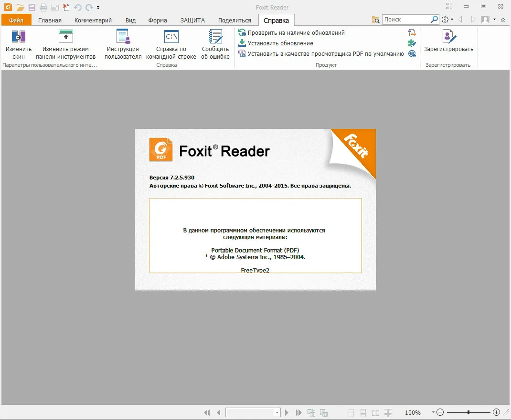The height and width of the screenshot is (420, 511).
Task: Click the zoom slider handle
Action: click(x=468, y=412)
